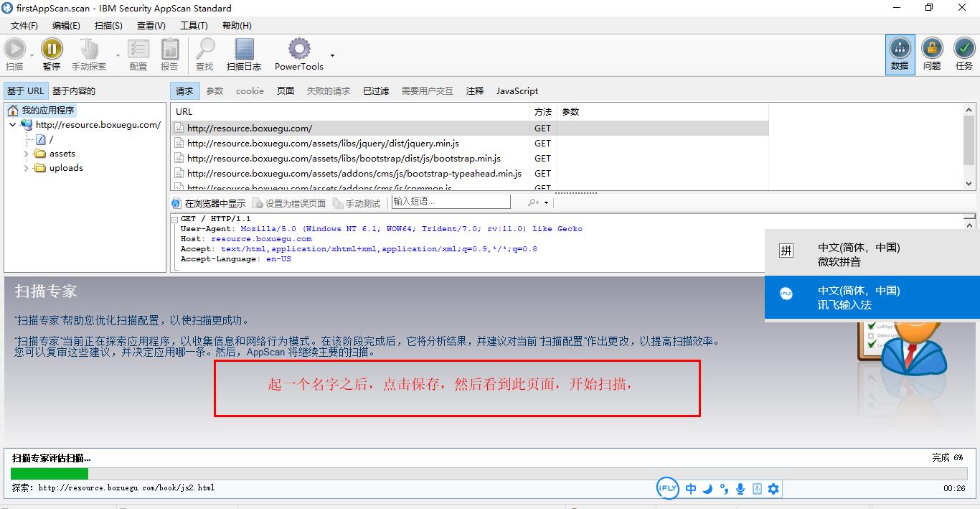Click the 参数 column header

click(x=663, y=111)
